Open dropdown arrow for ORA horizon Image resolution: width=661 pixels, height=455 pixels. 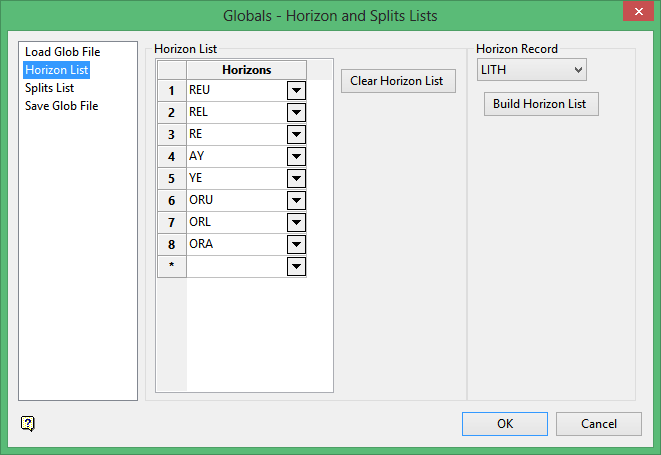point(296,244)
